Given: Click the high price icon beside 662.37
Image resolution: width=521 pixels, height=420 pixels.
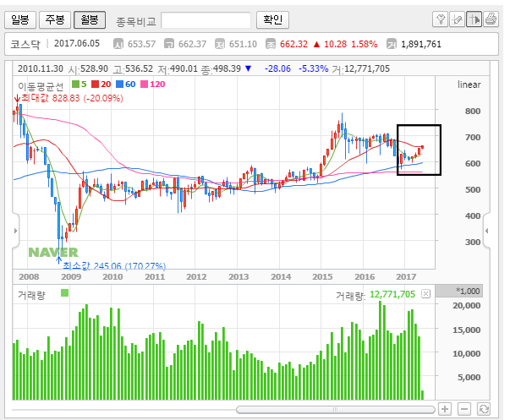Looking at the screenshot, I should (x=169, y=44).
